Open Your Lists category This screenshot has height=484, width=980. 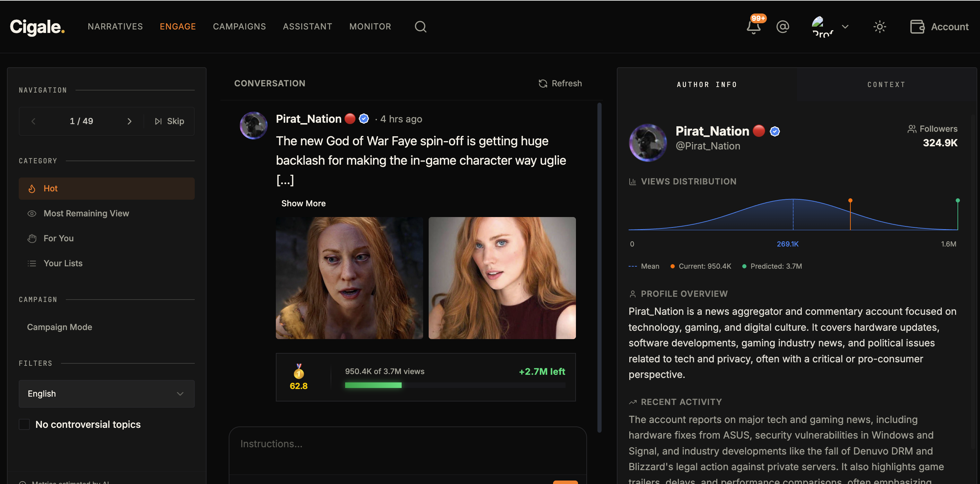coord(106,263)
